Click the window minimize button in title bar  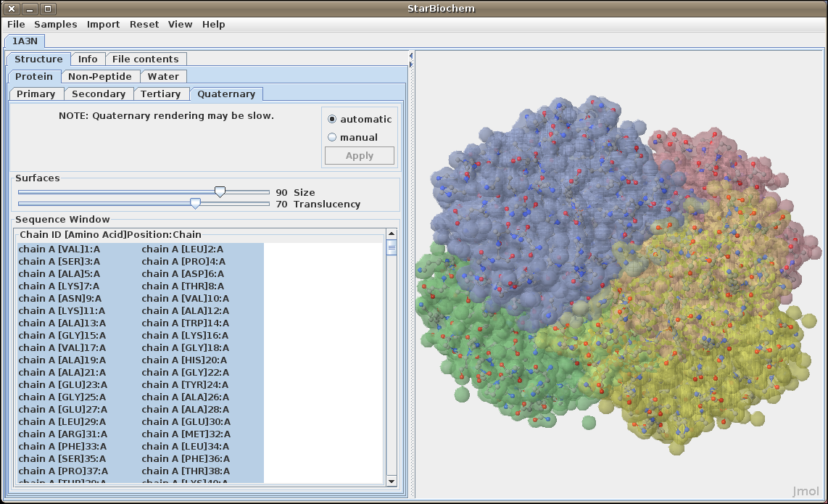(x=30, y=9)
